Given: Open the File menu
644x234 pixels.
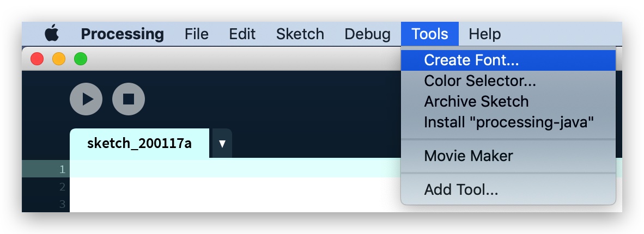Looking at the screenshot, I should pyautogui.click(x=196, y=34).
